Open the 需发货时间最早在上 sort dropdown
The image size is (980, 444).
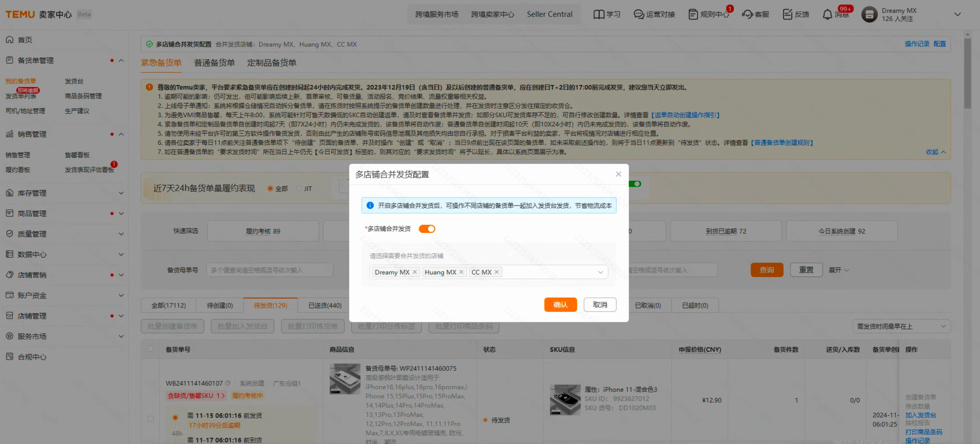tap(901, 326)
